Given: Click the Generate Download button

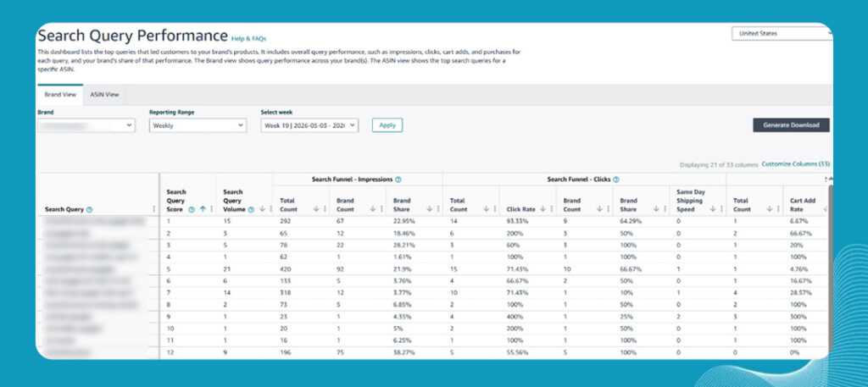Looking at the screenshot, I should point(791,125).
